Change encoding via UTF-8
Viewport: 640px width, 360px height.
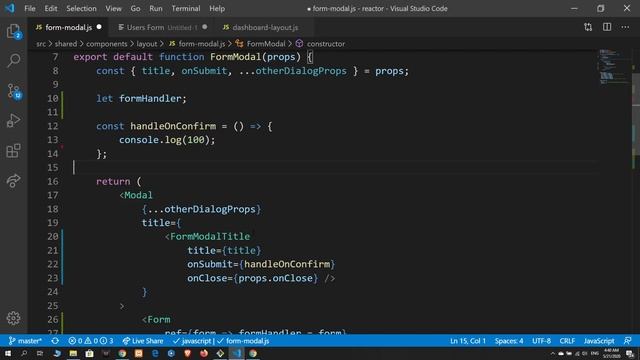pyautogui.click(x=542, y=341)
